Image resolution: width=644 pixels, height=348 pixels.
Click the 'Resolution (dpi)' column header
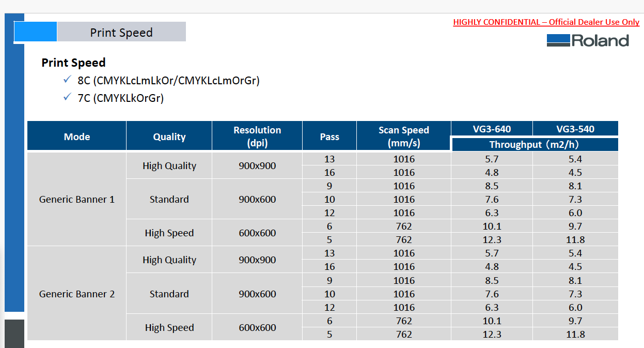(x=257, y=137)
